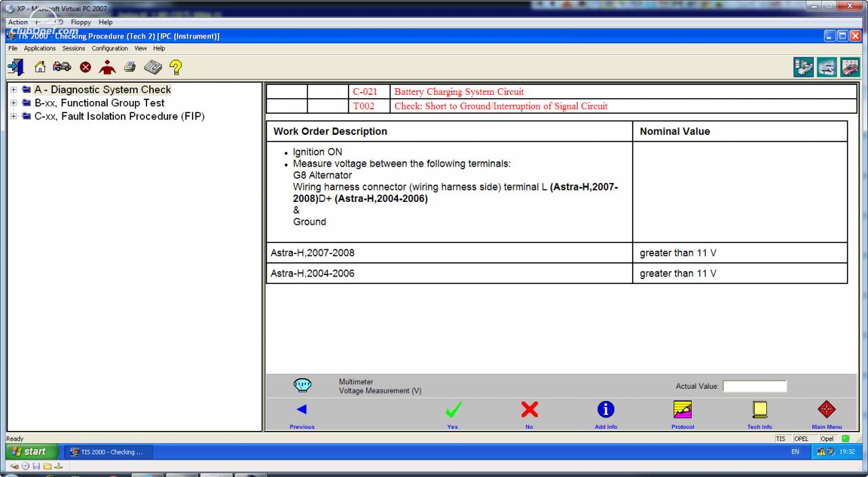Click Check: Short to Ground/Interruption of Signal Circuit
The image size is (868, 477).
[501, 106]
